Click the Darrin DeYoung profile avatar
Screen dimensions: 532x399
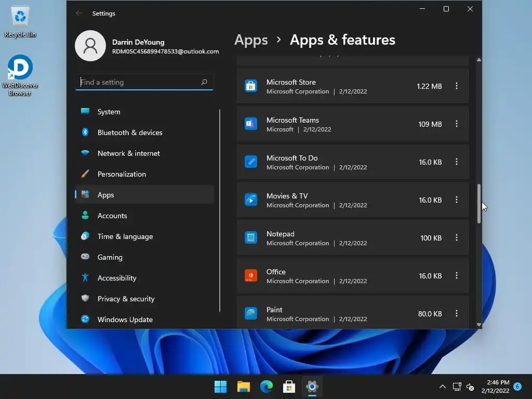(x=90, y=46)
